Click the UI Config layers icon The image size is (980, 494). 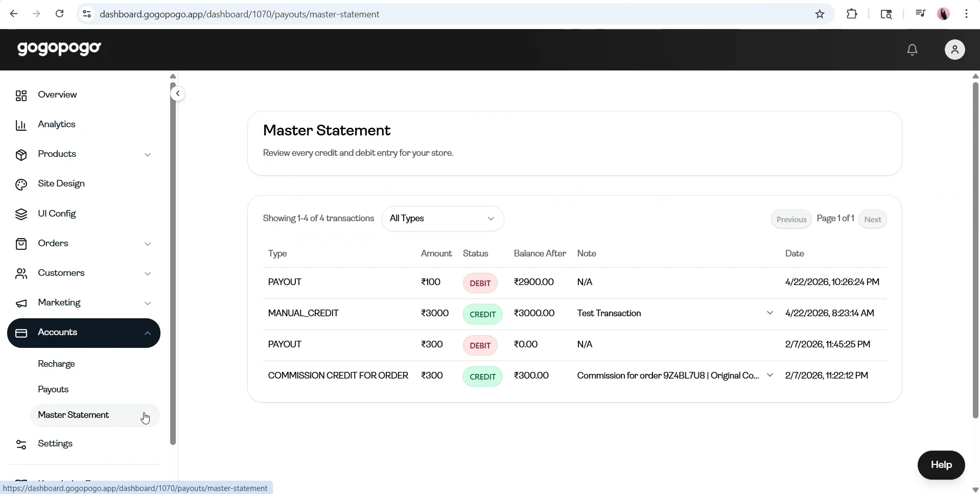pyautogui.click(x=21, y=214)
